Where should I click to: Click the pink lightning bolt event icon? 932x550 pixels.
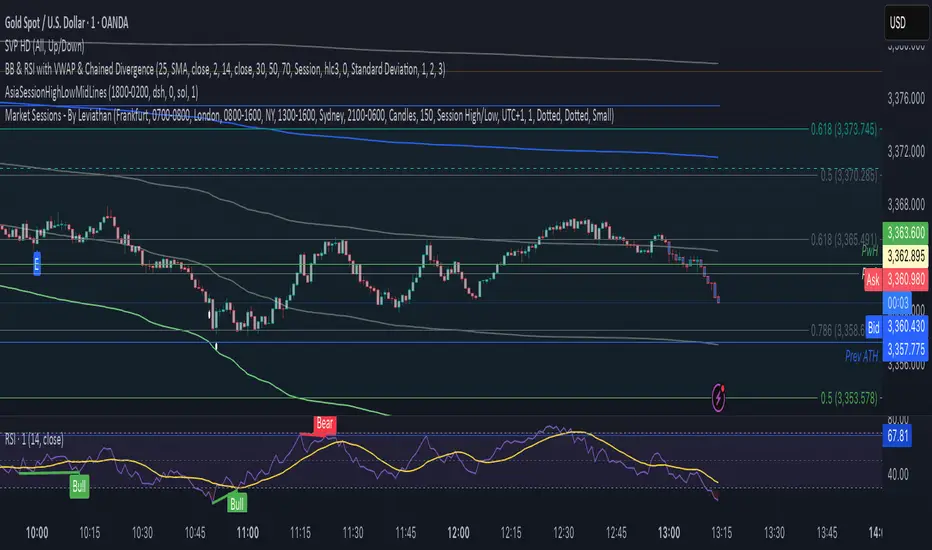click(719, 394)
